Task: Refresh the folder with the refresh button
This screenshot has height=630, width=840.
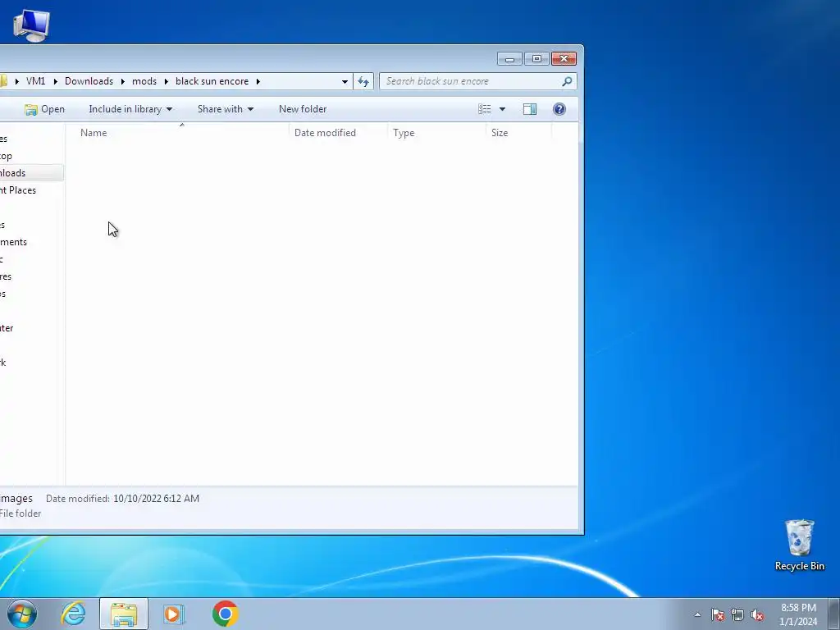Action: click(363, 81)
